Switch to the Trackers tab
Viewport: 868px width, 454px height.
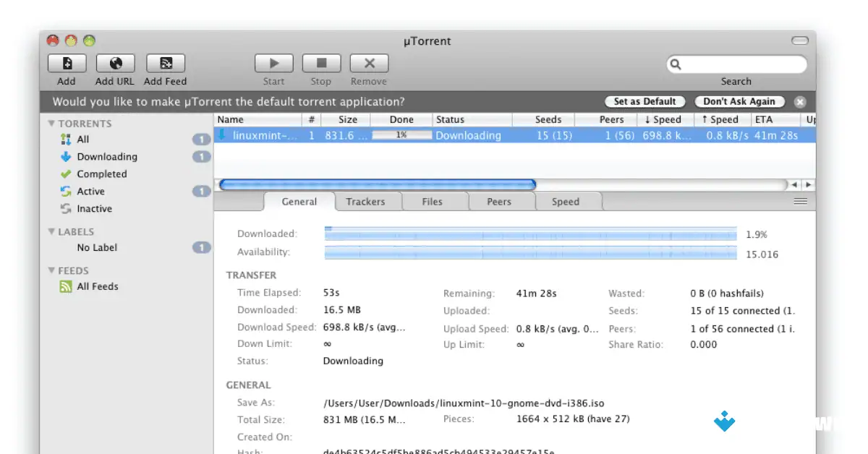pos(367,202)
